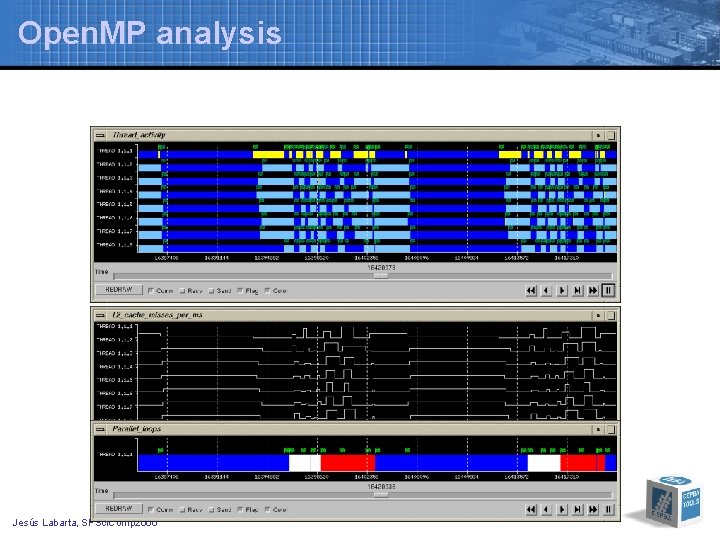Image resolution: width=720 pixels, height=540 pixels.
Task: Click the double-left rewind icon in Thread_activity
Action: click(531, 290)
